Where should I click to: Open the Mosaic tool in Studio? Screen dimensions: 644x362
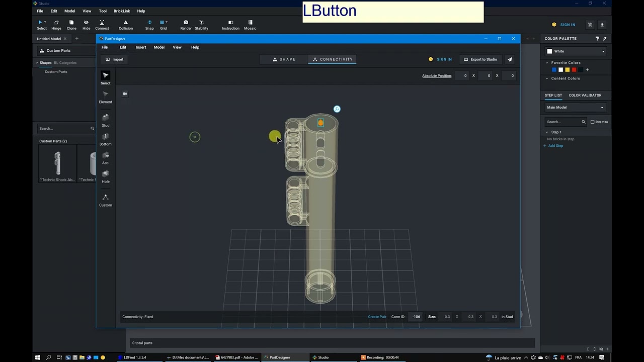250,25
